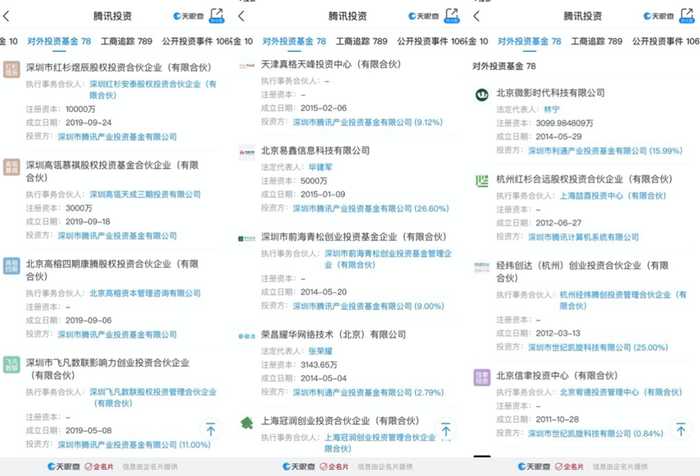Tap the 经纬创达(杭州) matrix logo

coord(481,268)
